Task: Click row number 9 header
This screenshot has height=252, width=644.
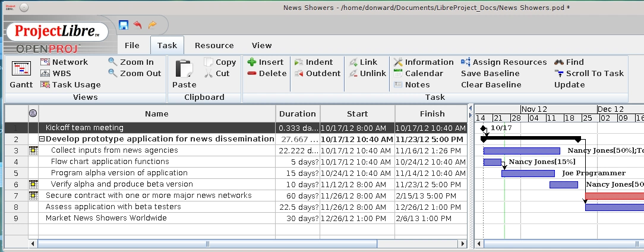Action: pos(17,218)
